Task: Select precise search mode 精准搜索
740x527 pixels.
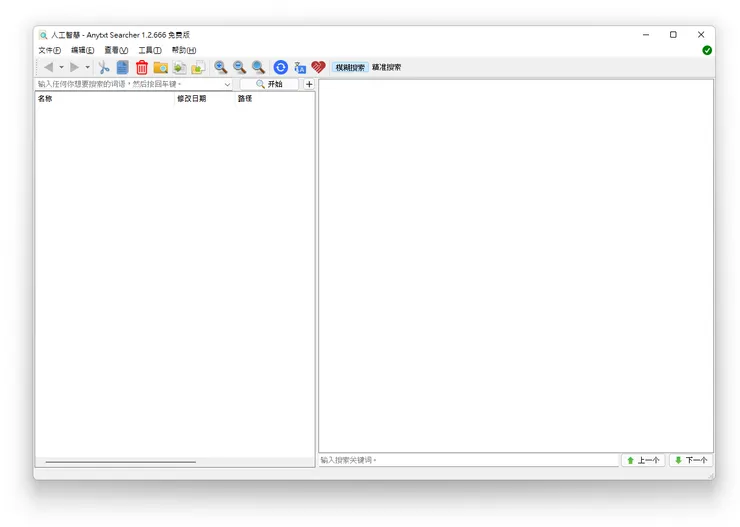Action: [x=387, y=67]
